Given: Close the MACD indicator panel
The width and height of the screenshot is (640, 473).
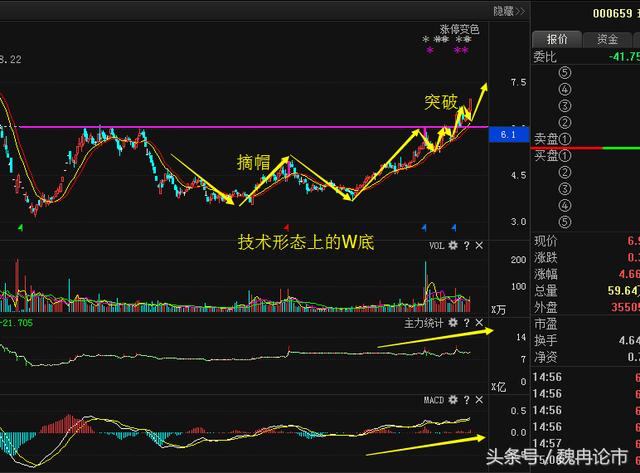Looking at the screenshot, I should tap(479, 400).
